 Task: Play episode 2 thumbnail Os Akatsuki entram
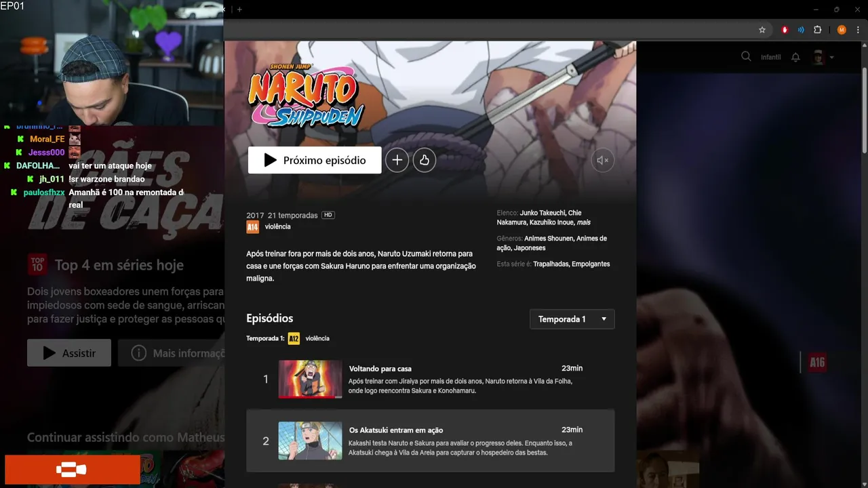[x=311, y=441]
